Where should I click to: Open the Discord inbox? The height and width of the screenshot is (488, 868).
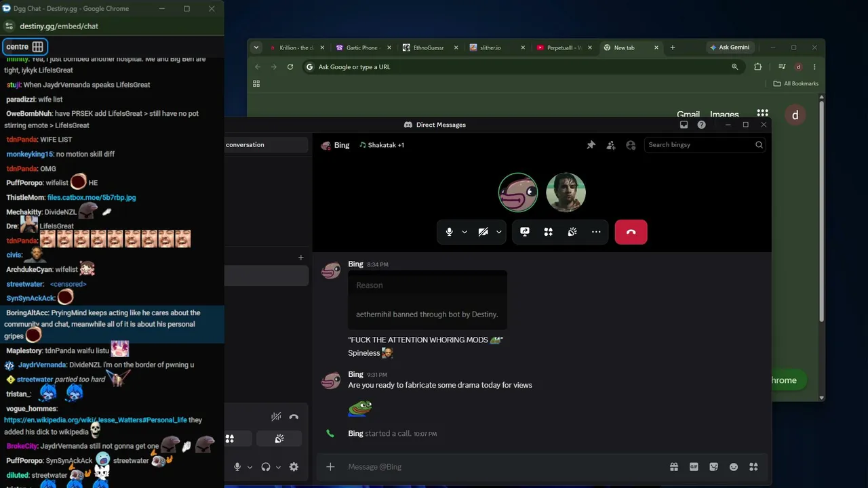684,125
